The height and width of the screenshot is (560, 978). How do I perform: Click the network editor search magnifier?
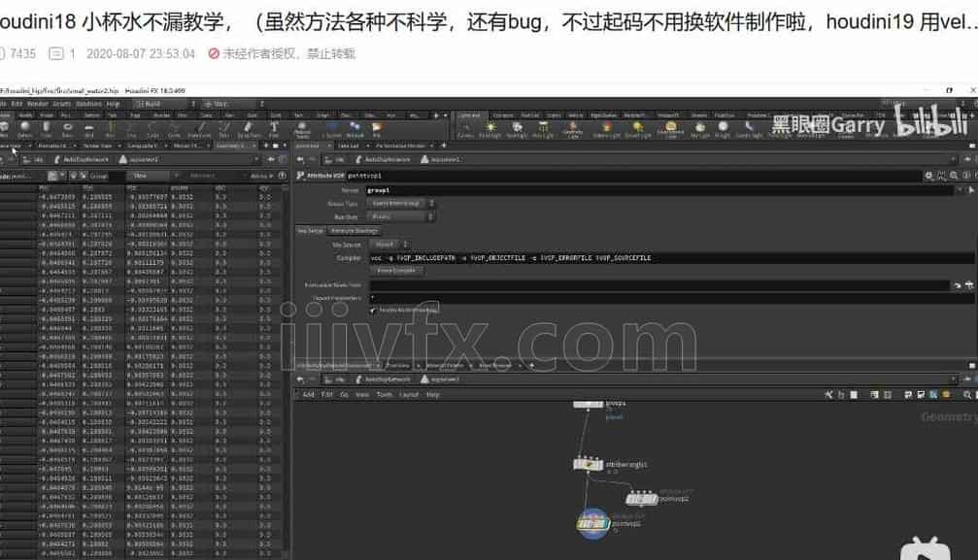click(966, 395)
